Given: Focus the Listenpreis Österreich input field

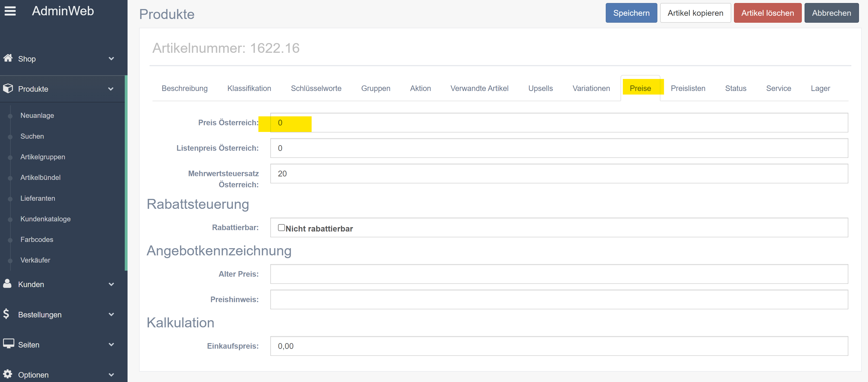Looking at the screenshot, I should pyautogui.click(x=559, y=148).
